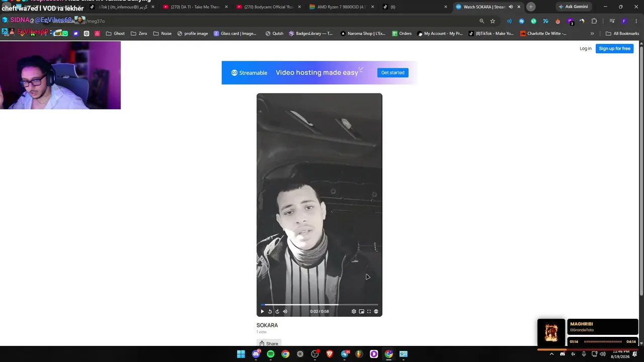Mute the video player volume
This screenshot has height=362, width=644.
285,312
